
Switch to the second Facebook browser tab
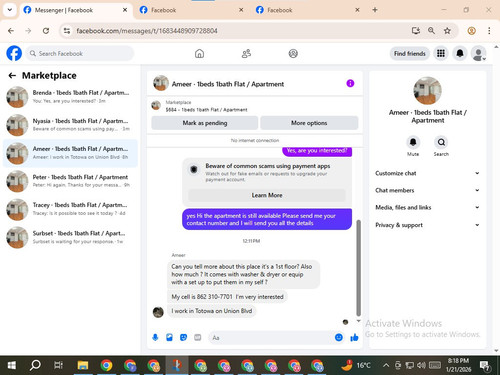[x=192, y=10]
